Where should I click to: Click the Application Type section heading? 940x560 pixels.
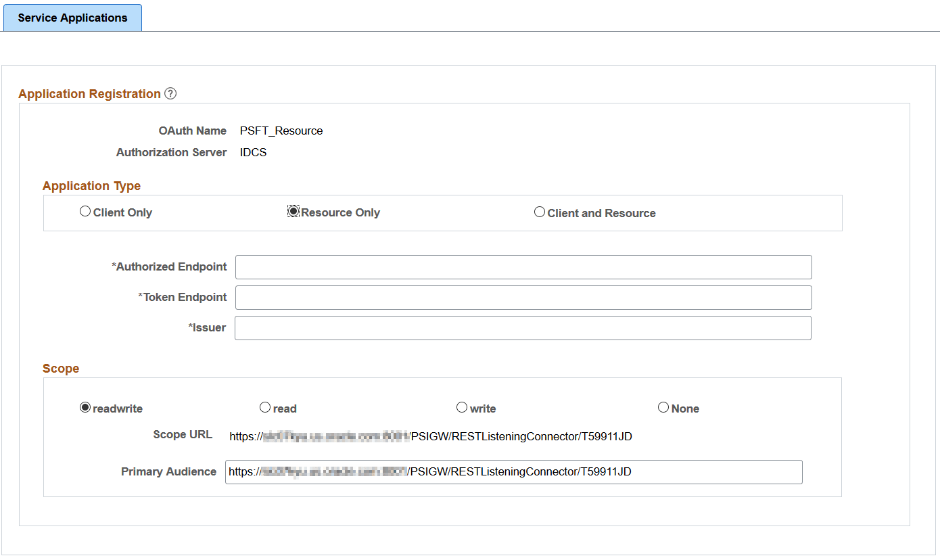[x=91, y=185]
